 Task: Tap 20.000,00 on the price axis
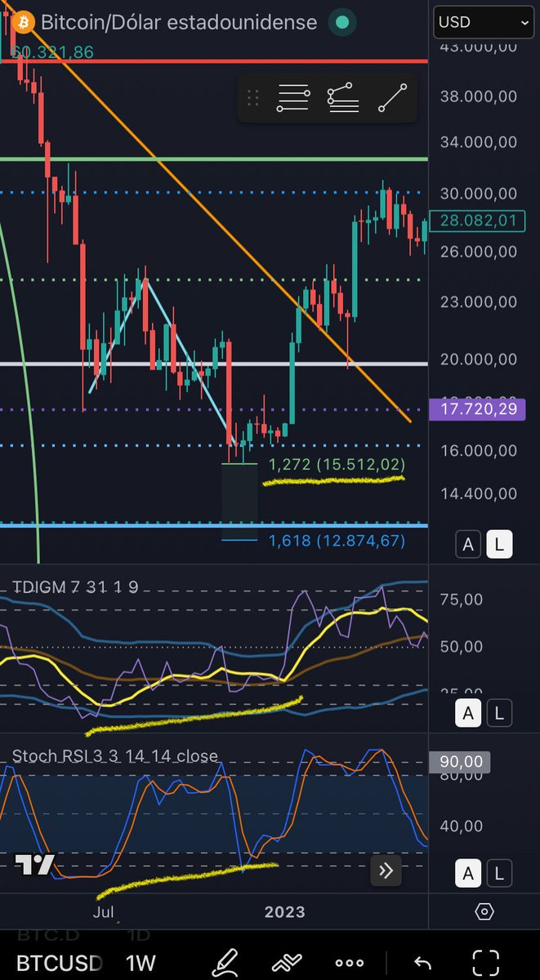(x=478, y=359)
